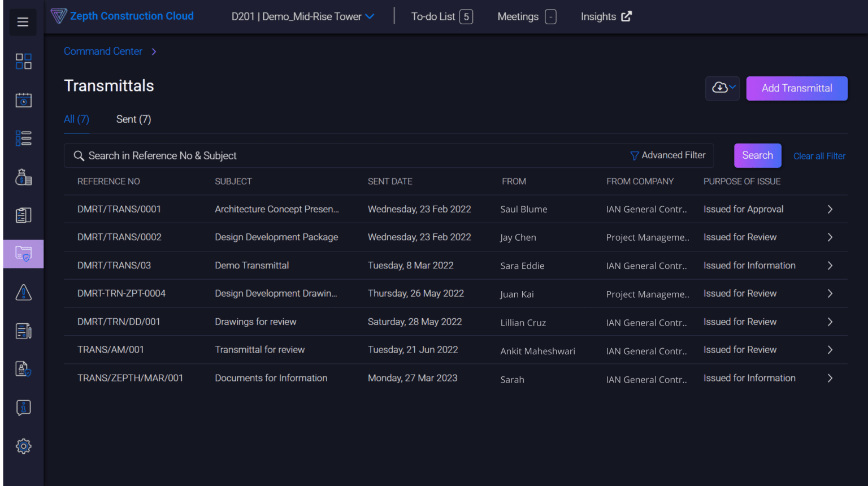Click the report-writing icon in sidebar

[x=23, y=331]
